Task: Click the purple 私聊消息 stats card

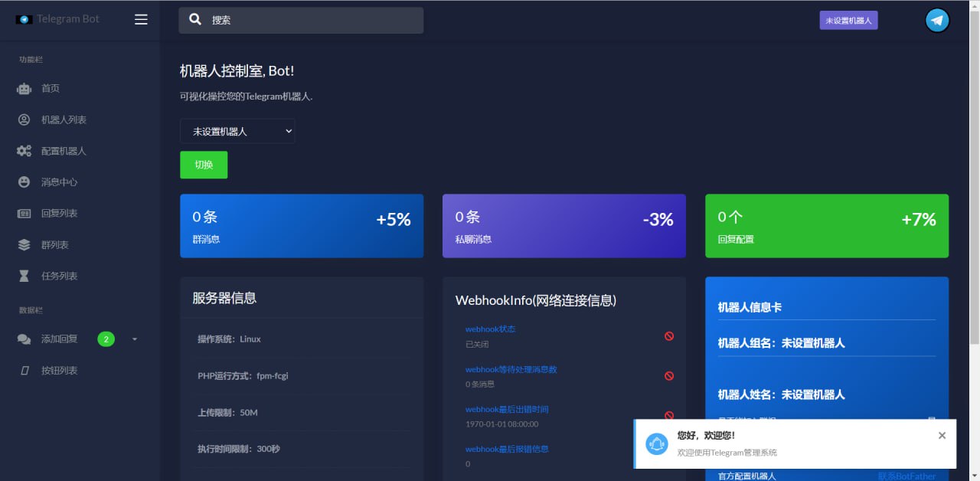Action: click(564, 226)
